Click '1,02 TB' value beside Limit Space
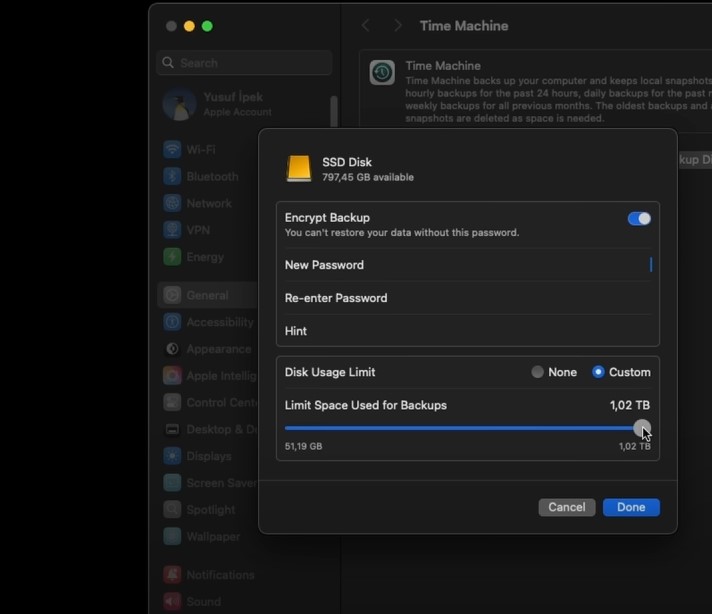Image resolution: width=712 pixels, height=614 pixels. pos(630,405)
